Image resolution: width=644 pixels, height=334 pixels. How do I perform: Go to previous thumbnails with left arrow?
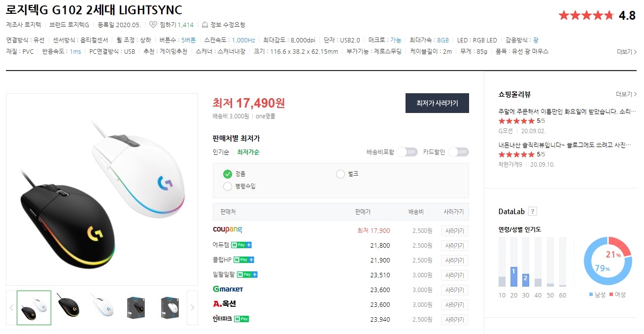tap(11, 308)
